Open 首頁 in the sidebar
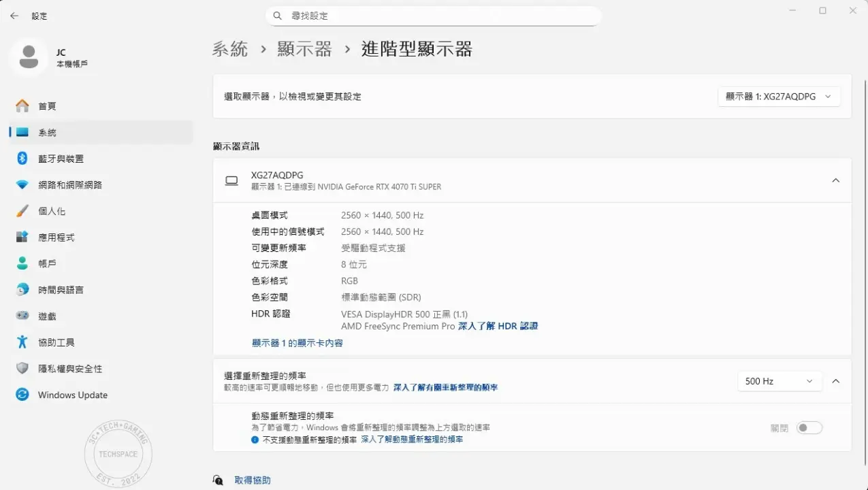The width and height of the screenshot is (868, 490). 101,106
